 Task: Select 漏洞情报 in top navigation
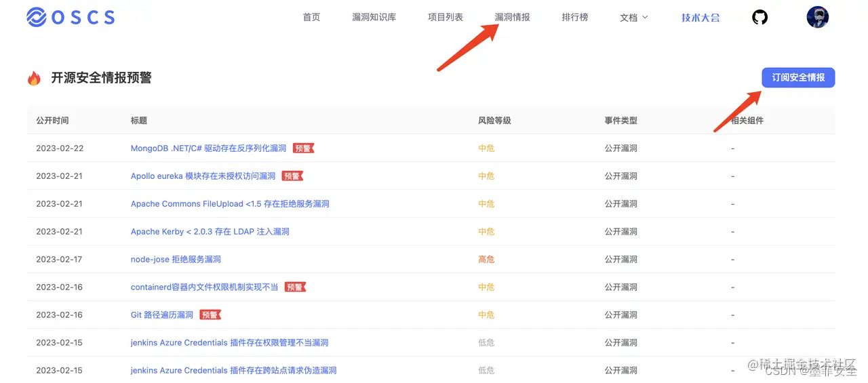coord(513,17)
